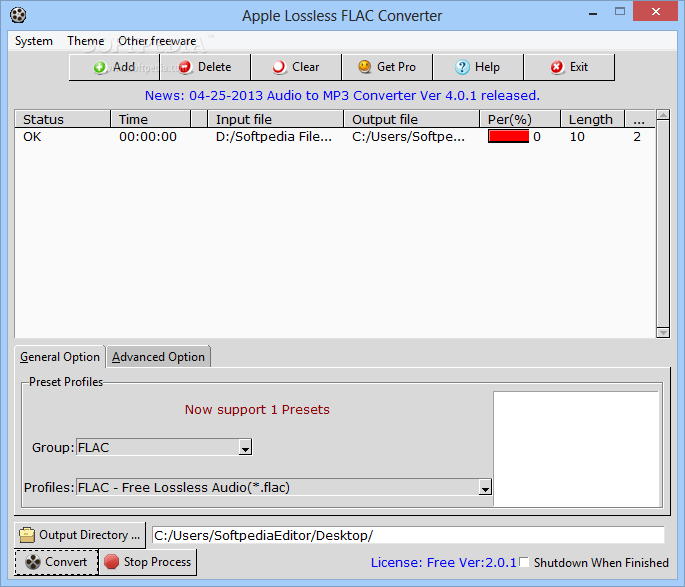
Task: Click the red Stop Process icon
Action: click(111, 562)
